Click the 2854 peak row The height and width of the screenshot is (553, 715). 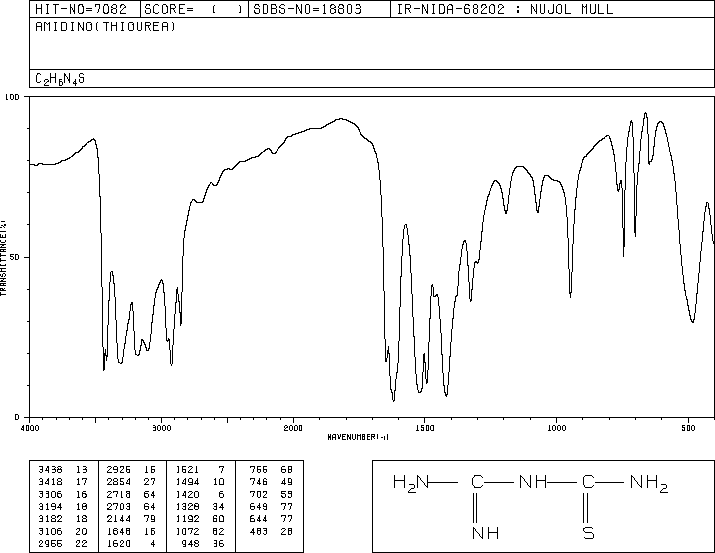tap(131, 481)
